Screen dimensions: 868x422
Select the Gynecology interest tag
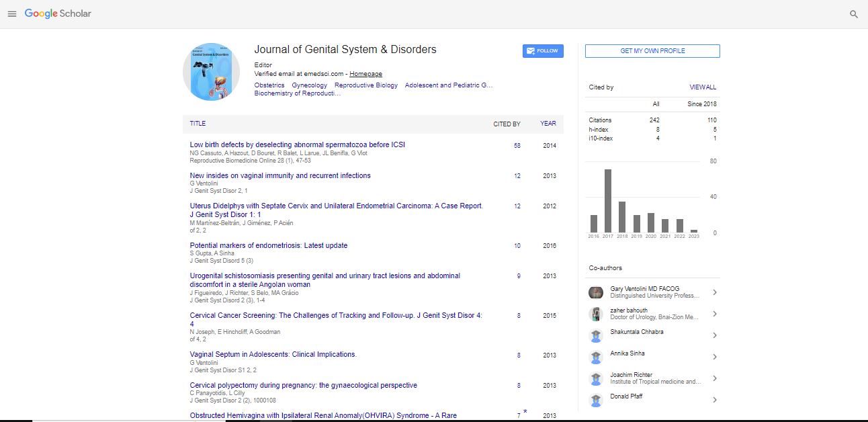(310, 85)
